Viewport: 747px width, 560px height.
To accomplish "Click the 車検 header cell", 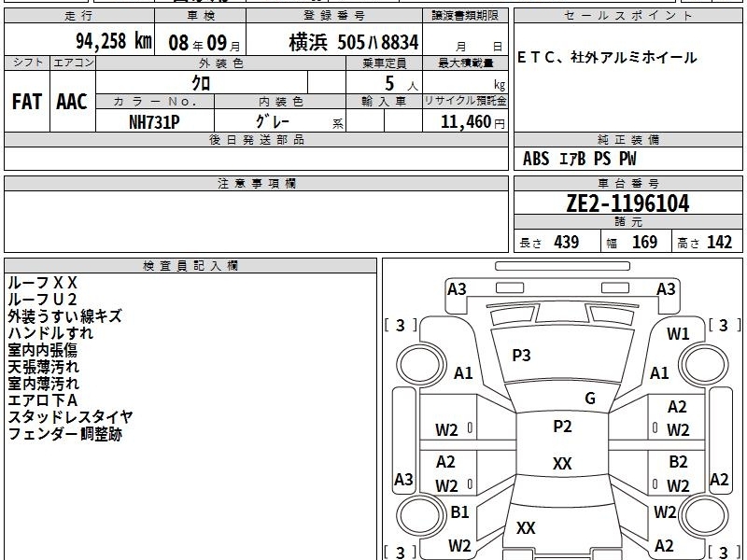I will 201,16.
